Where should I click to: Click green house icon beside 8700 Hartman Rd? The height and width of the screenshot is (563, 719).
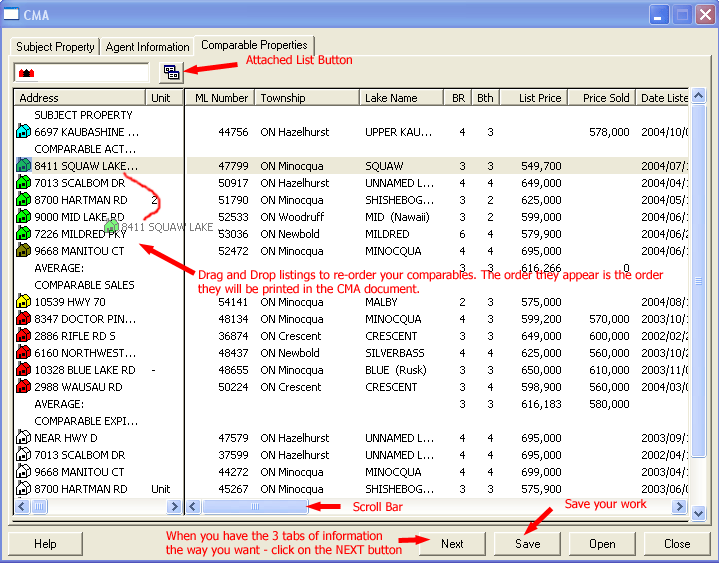pos(24,200)
